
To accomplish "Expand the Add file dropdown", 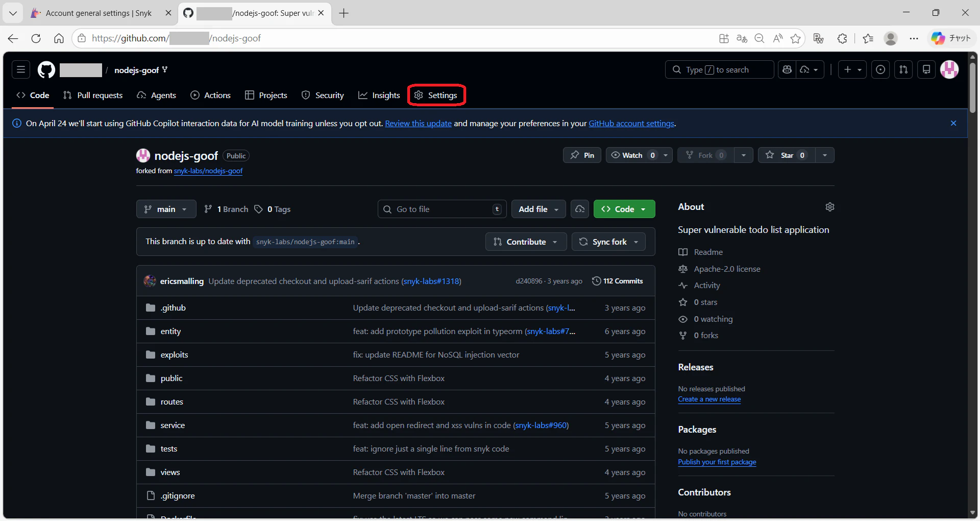I will (538, 209).
